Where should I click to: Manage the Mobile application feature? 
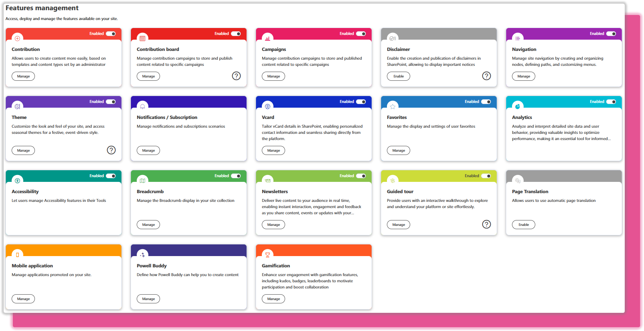pos(23,299)
